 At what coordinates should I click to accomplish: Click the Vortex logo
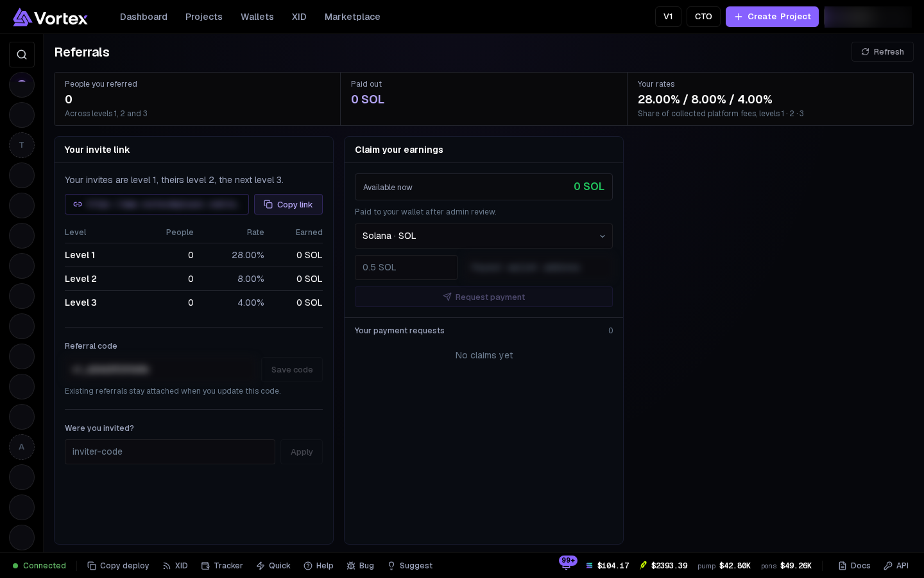point(50,17)
